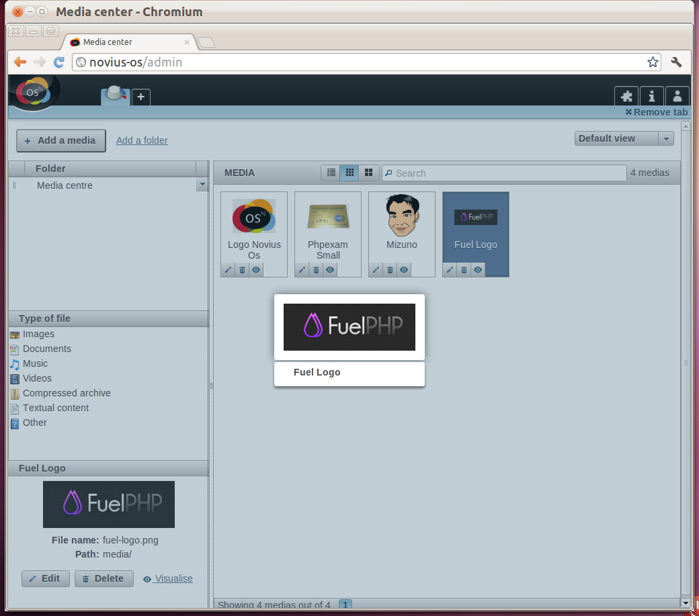The image size is (699, 616).
Task: Select the Media centre folder
Action: pos(65,185)
